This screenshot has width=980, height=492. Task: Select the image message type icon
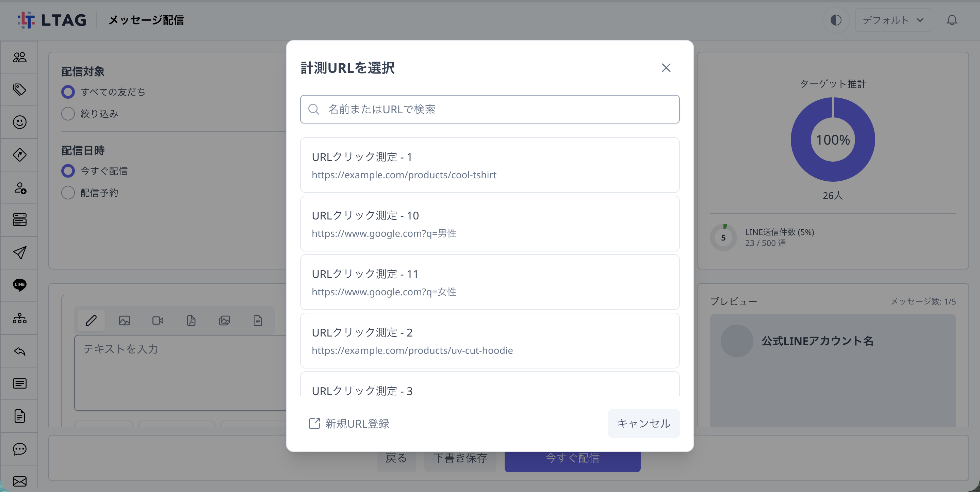click(x=125, y=321)
